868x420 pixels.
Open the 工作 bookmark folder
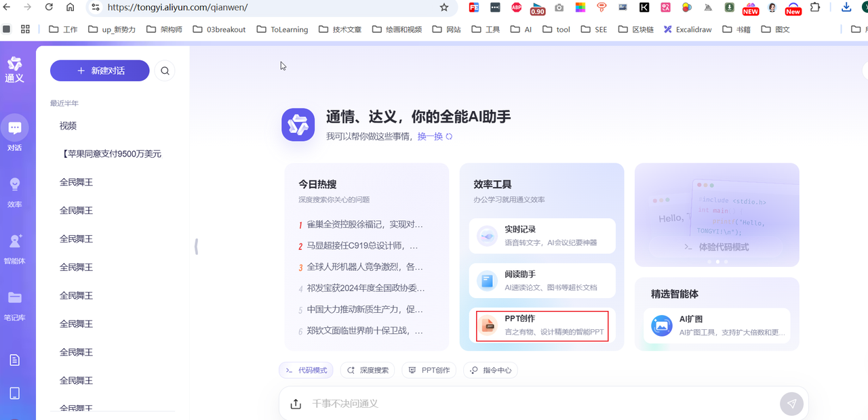point(63,29)
